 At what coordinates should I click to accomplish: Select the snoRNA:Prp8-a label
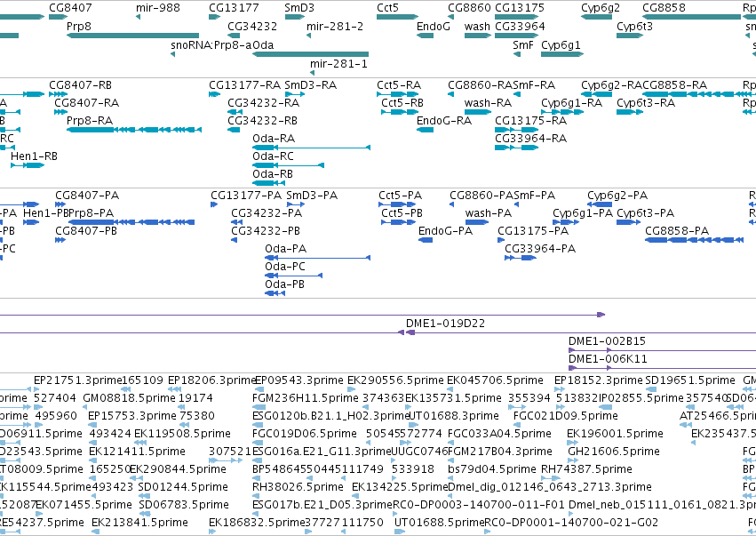(x=211, y=44)
